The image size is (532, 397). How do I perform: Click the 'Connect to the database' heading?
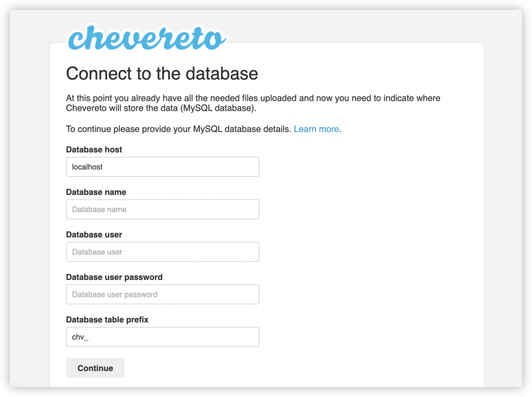(x=162, y=73)
